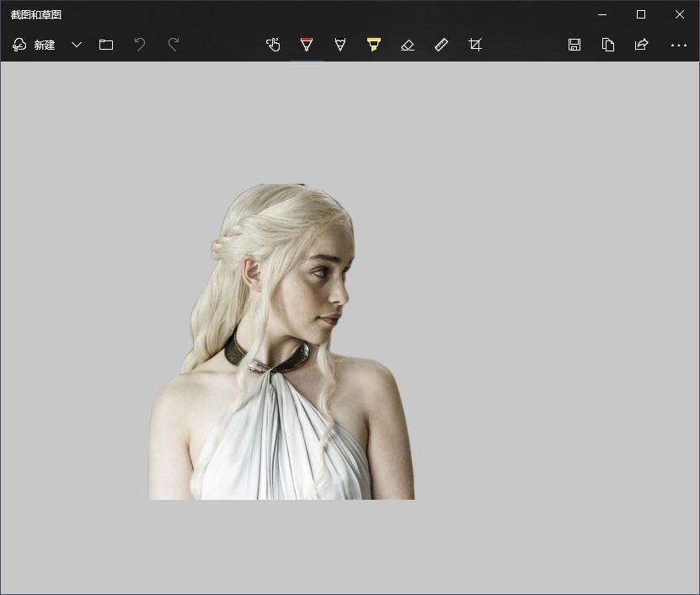Toggle touch writing mode
Image resolution: width=700 pixels, height=595 pixels.
tap(273, 45)
